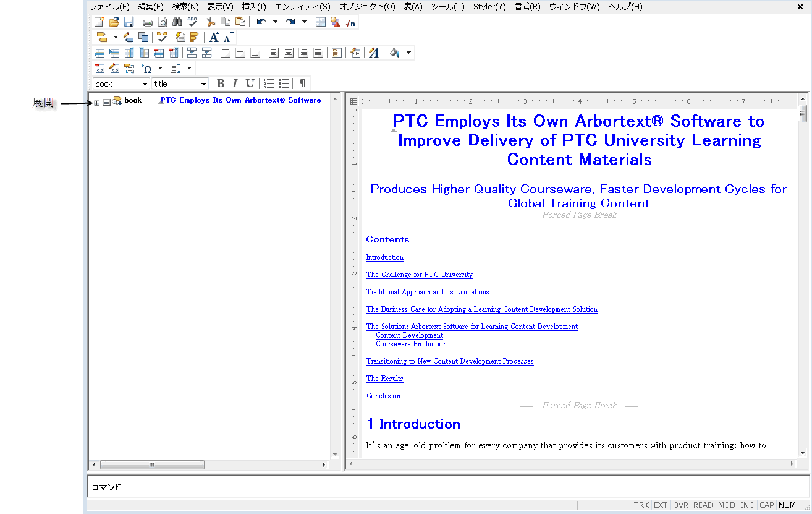Align text left
Image resolution: width=812 pixels, height=514 pixels.
point(274,53)
